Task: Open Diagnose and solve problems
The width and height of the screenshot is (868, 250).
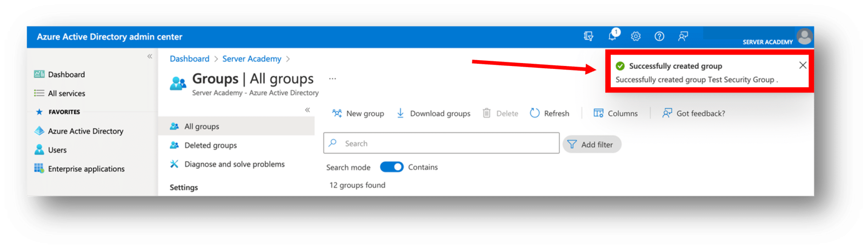Action: point(234,164)
